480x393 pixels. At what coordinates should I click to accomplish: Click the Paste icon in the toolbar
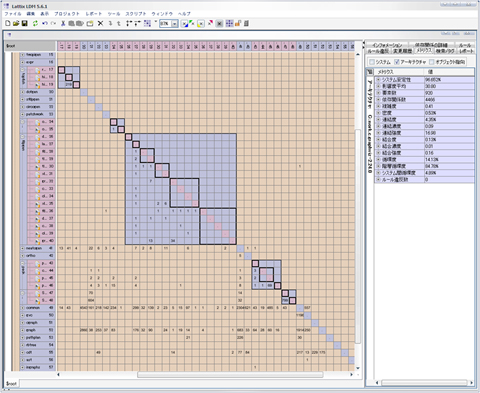point(80,23)
